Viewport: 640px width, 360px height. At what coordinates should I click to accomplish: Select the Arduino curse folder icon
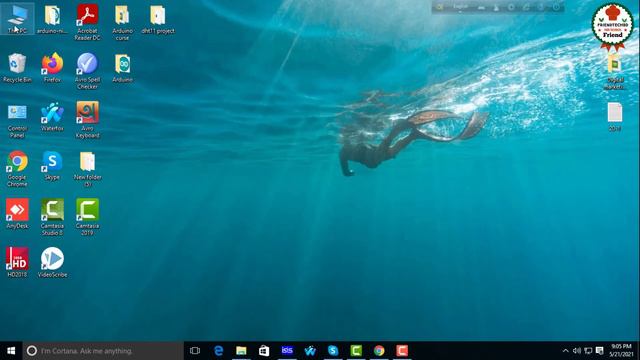[122, 22]
